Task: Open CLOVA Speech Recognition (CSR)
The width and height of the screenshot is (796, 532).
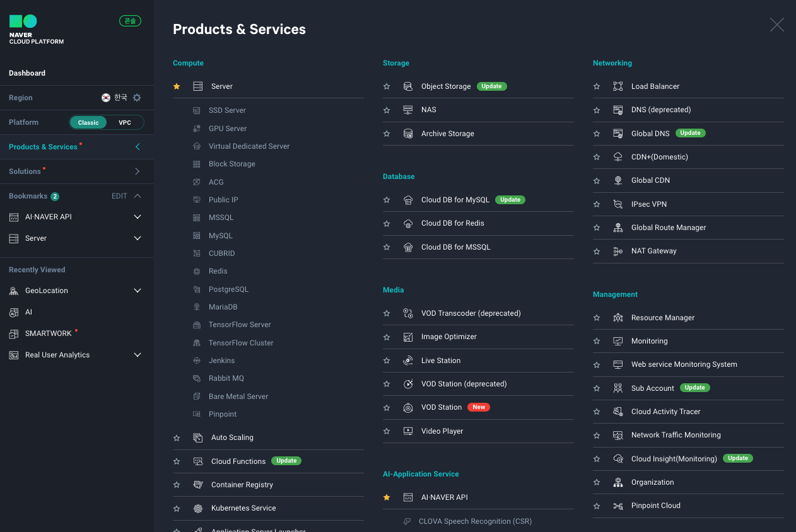Action: [475, 521]
